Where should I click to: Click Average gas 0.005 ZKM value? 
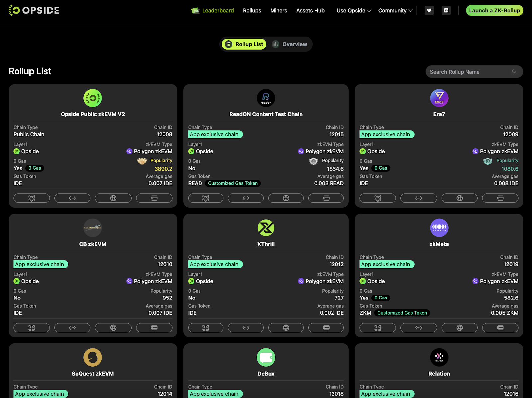point(505,313)
